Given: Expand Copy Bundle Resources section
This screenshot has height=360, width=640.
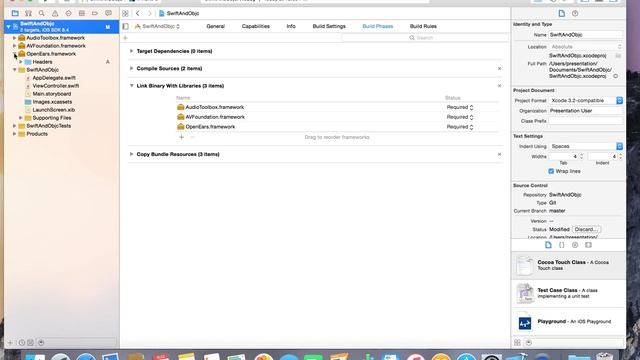Looking at the screenshot, I should [x=131, y=154].
